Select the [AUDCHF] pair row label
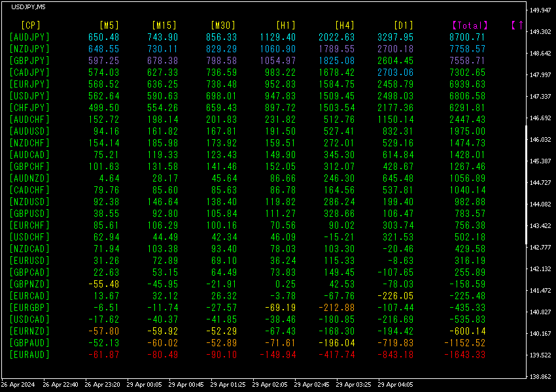Image resolution: width=556 pixels, height=392 pixels. coord(29,120)
